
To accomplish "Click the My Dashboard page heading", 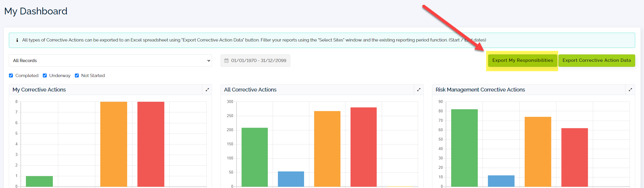I will pyautogui.click(x=36, y=11).
